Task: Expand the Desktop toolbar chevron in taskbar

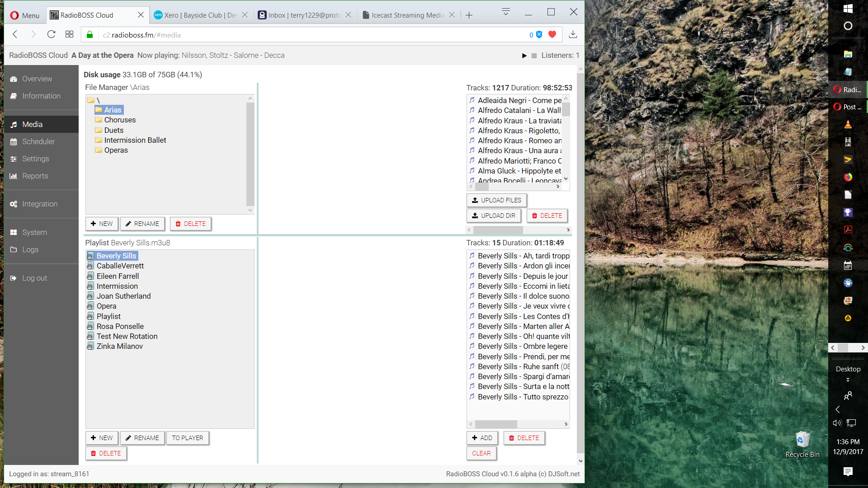Action: [848, 380]
